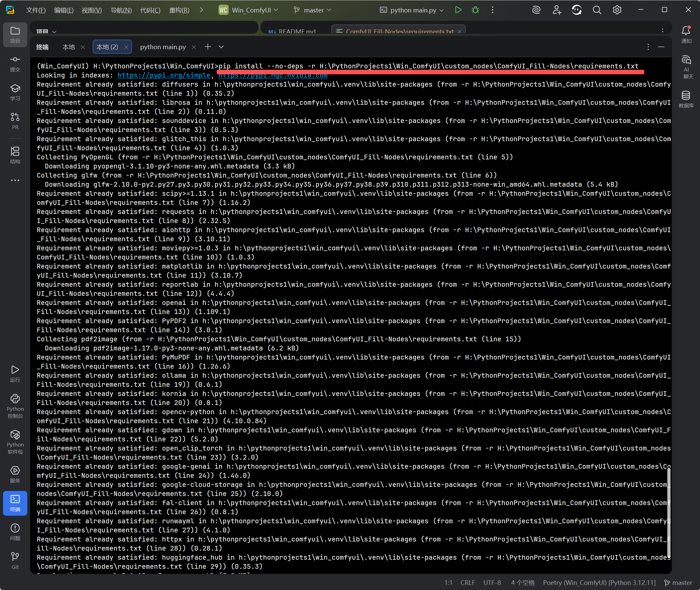Change CRLF line separator setting
Screen dimensions: 700x590
coord(468,583)
